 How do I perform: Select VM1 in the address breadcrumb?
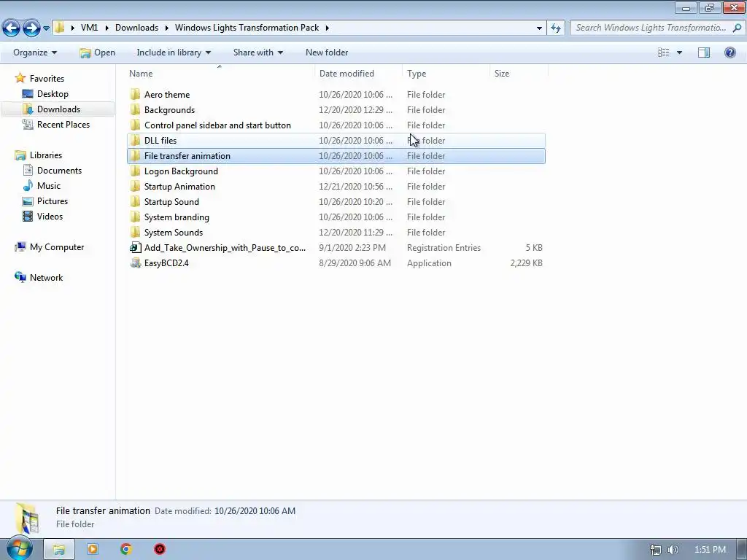coord(89,28)
